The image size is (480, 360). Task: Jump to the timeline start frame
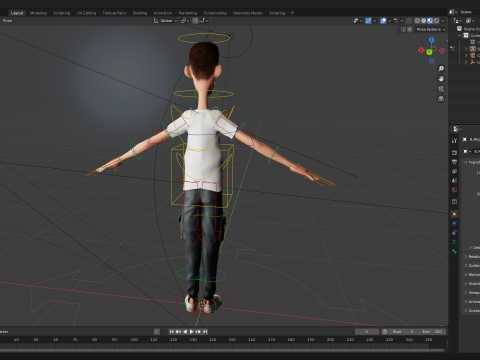click(x=171, y=332)
